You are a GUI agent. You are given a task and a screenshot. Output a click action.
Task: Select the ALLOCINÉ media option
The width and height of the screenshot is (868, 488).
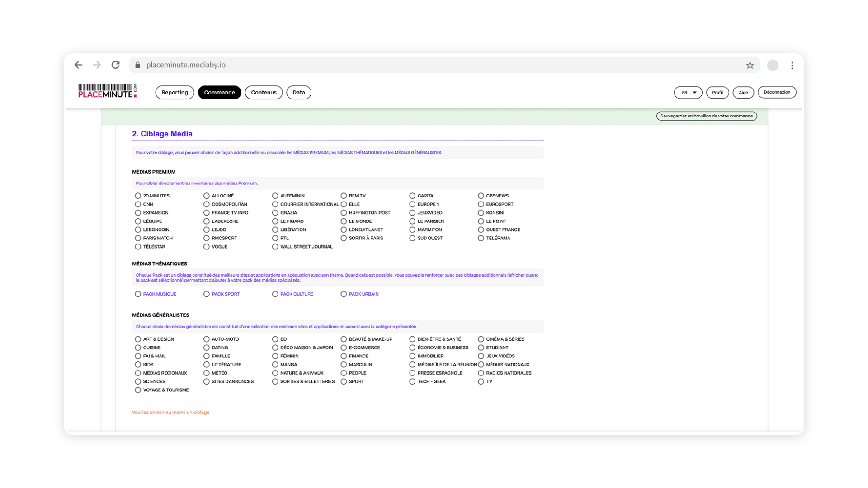pos(207,196)
